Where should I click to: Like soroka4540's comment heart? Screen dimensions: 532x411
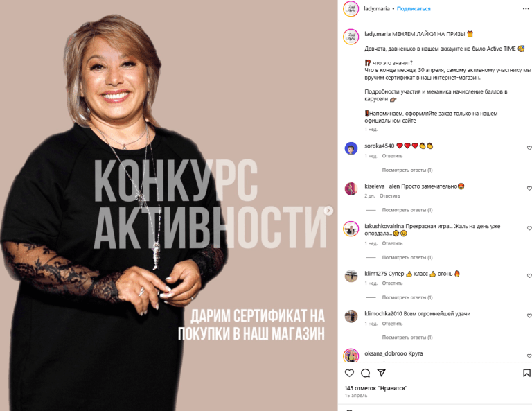[529, 148]
